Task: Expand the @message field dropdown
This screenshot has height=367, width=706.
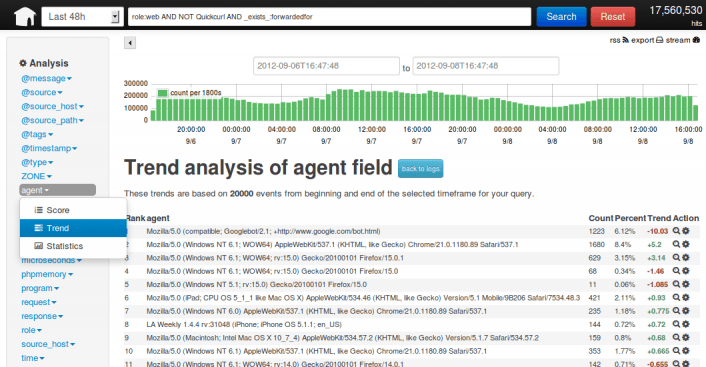Action: pyautogui.click(x=46, y=78)
